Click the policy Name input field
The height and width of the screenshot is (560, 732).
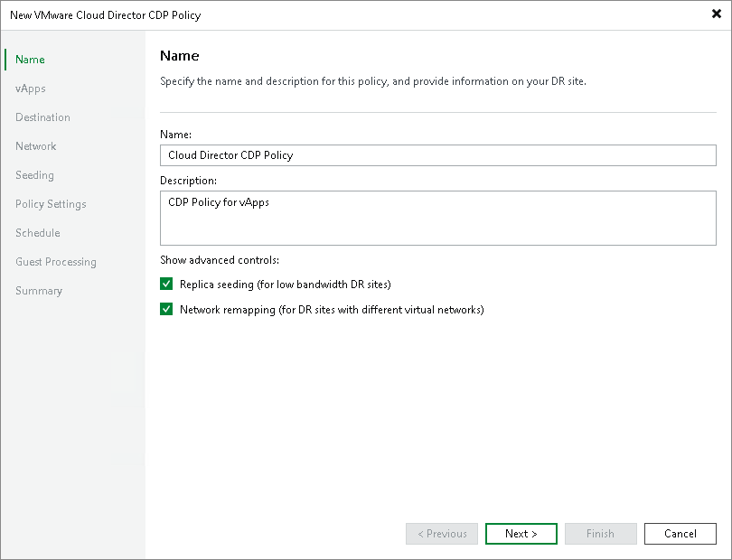(x=438, y=155)
